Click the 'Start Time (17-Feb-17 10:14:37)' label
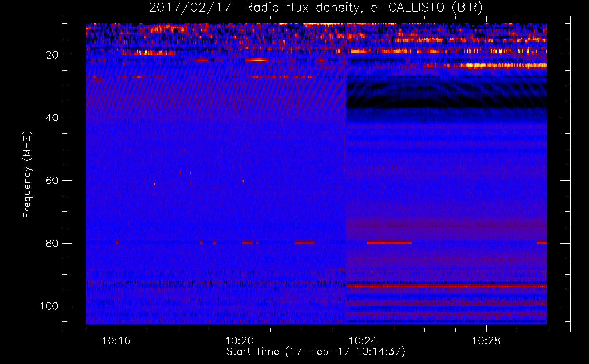 [x=316, y=351]
